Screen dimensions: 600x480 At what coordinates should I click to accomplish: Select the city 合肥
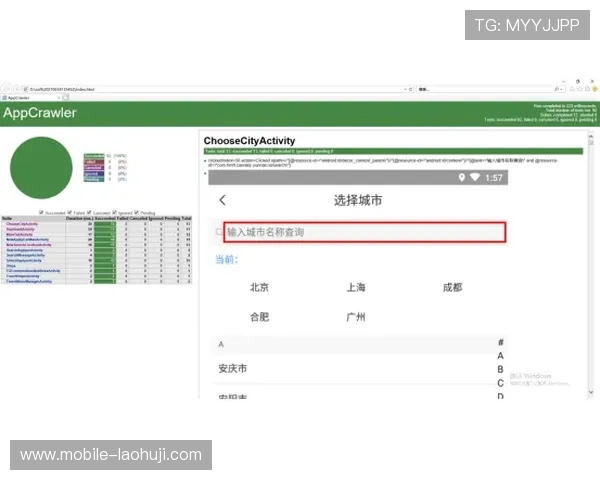(x=259, y=317)
